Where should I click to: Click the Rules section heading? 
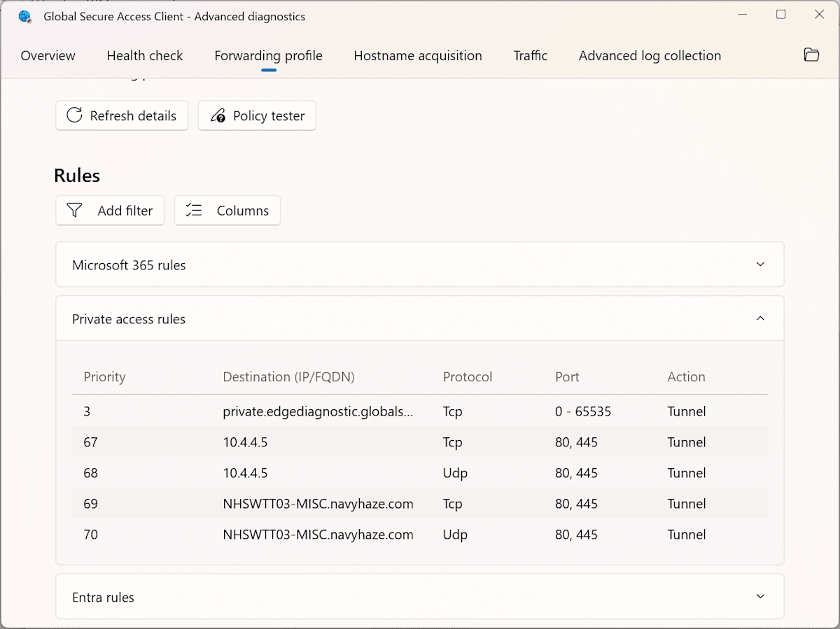coord(77,175)
